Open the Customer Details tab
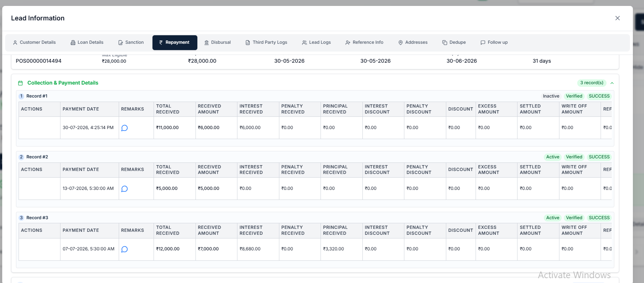 click(x=34, y=42)
